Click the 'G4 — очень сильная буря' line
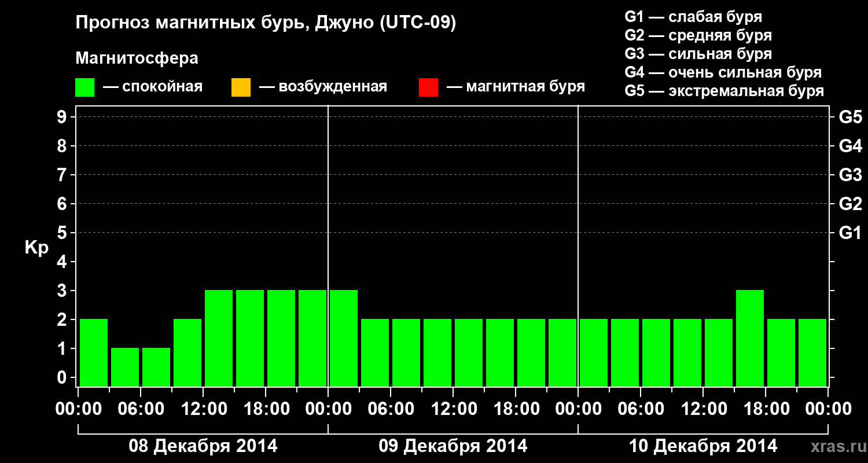Image resolution: width=868 pixels, height=463 pixels. (723, 72)
